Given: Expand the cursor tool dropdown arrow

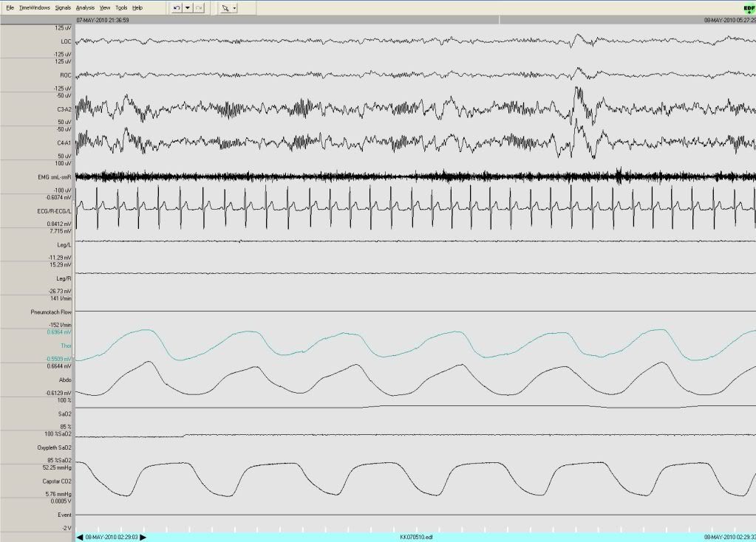Looking at the screenshot, I should [x=234, y=8].
